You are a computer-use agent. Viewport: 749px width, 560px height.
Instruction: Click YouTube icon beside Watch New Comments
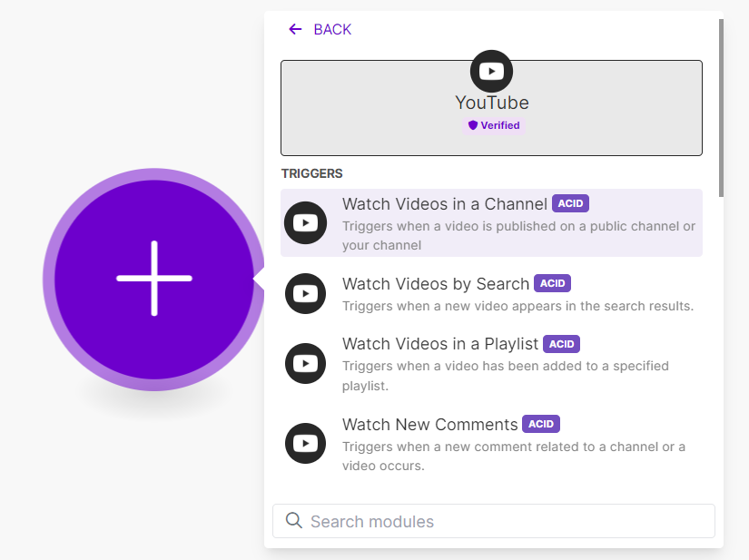click(x=306, y=444)
